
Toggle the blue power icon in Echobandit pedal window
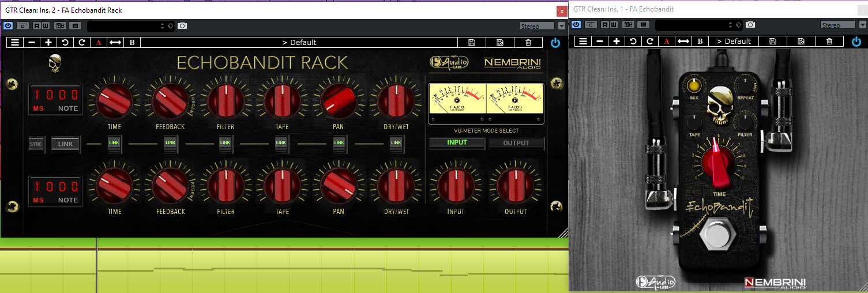click(x=856, y=42)
